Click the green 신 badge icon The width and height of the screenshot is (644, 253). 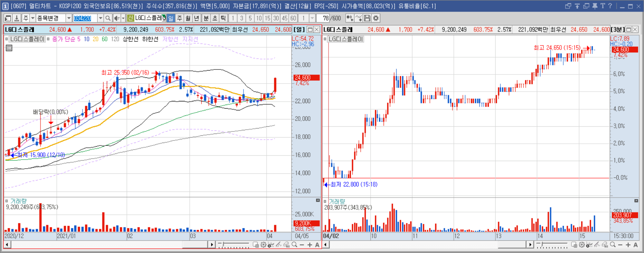coord(130,18)
